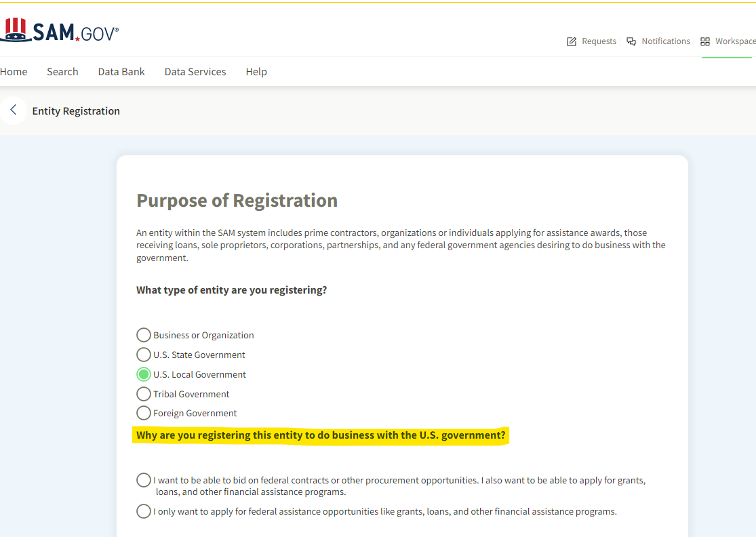
Task: Click the Requests link text
Action: click(x=599, y=41)
